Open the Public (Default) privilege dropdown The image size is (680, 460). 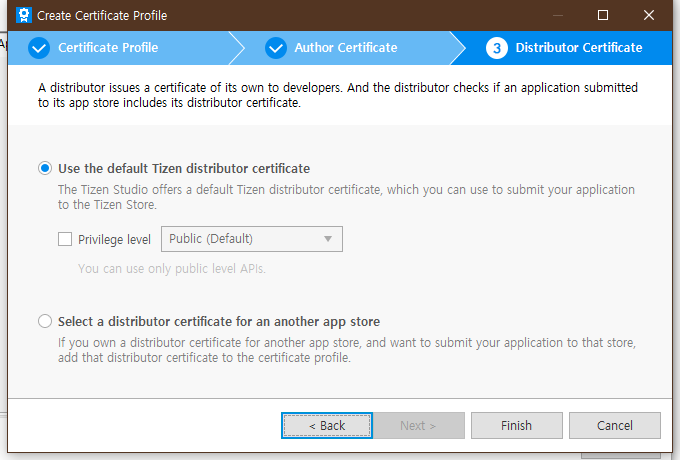click(252, 239)
